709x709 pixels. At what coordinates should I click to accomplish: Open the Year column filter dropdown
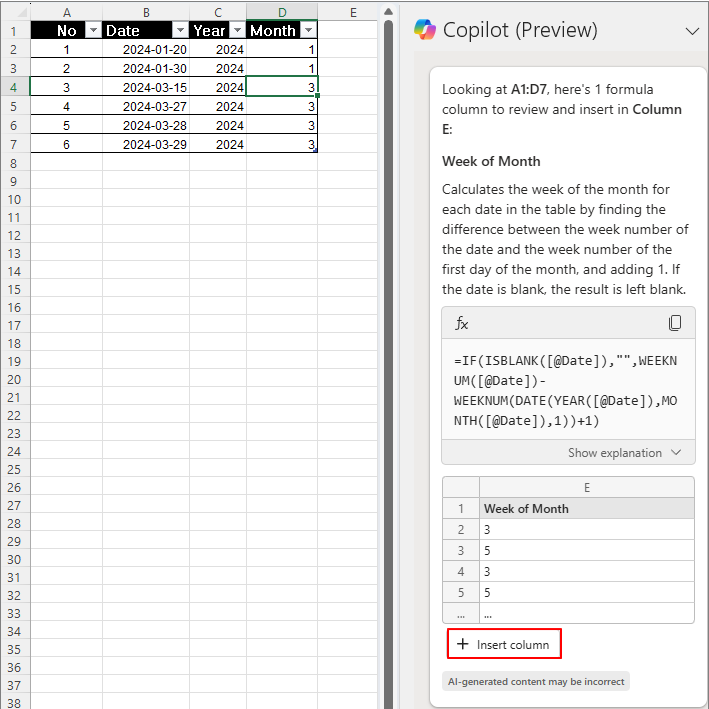tap(237, 30)
